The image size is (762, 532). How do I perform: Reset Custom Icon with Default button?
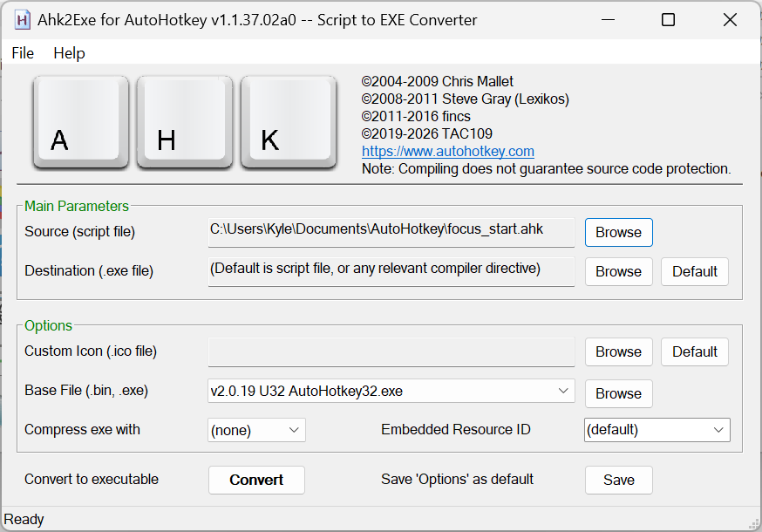coord(694,351)
